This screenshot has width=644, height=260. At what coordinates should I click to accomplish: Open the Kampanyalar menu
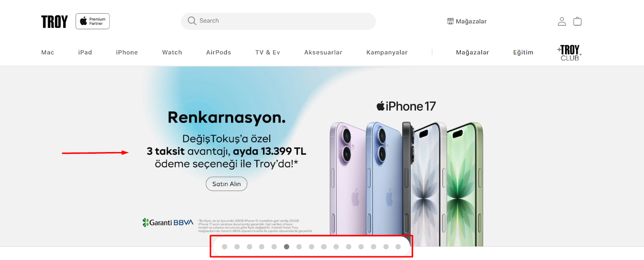tap(387, 52)
